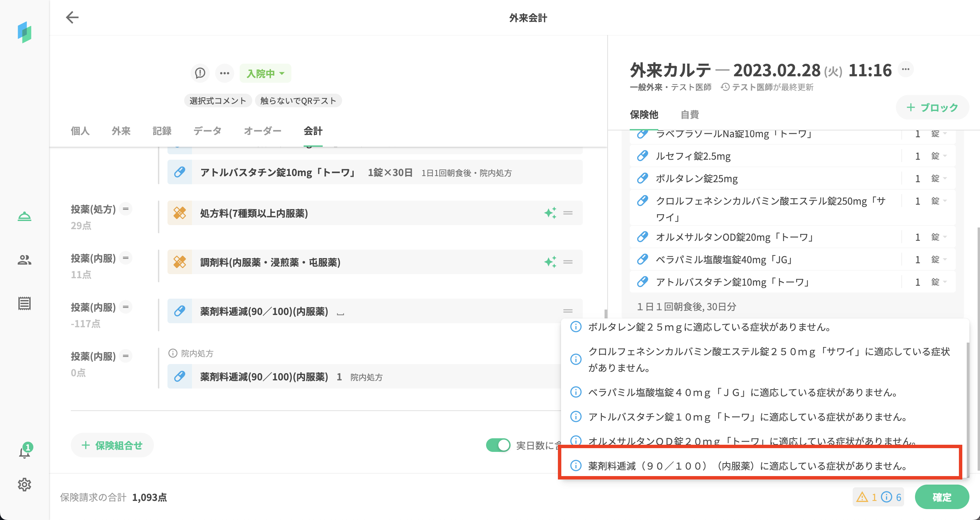Image resolution: width=980 pixels, height=520 pixels.
Task: Open patients people icon in sidebar
Action: tap(25, 260)
